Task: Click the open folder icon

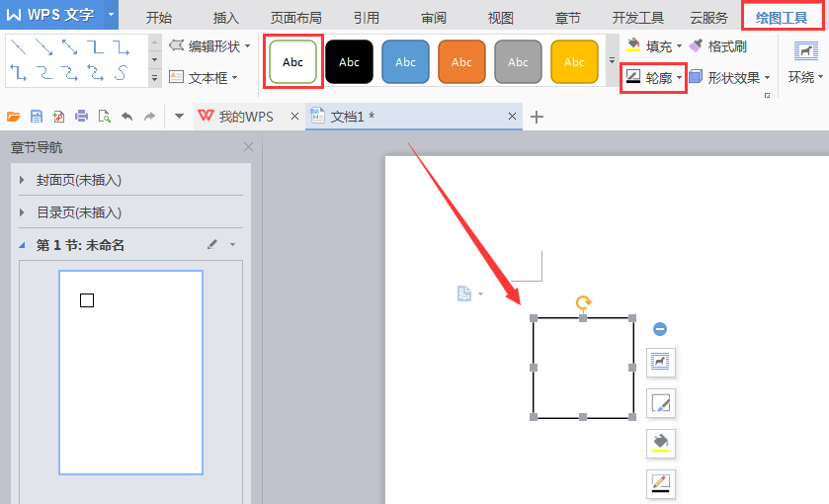Action: point(14,117)
